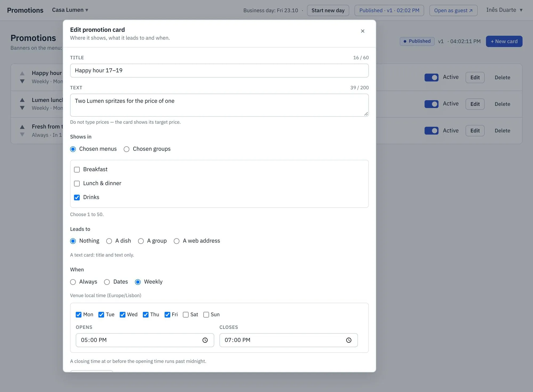
Task: Click Open as guest link
Action: [x=453, y=10]
